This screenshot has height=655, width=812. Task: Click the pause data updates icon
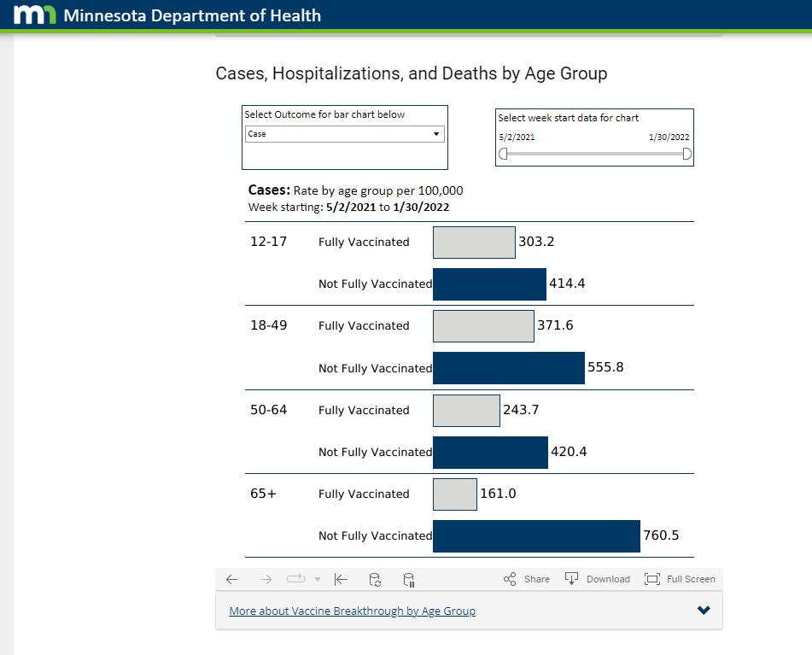[x=409, y=579]
